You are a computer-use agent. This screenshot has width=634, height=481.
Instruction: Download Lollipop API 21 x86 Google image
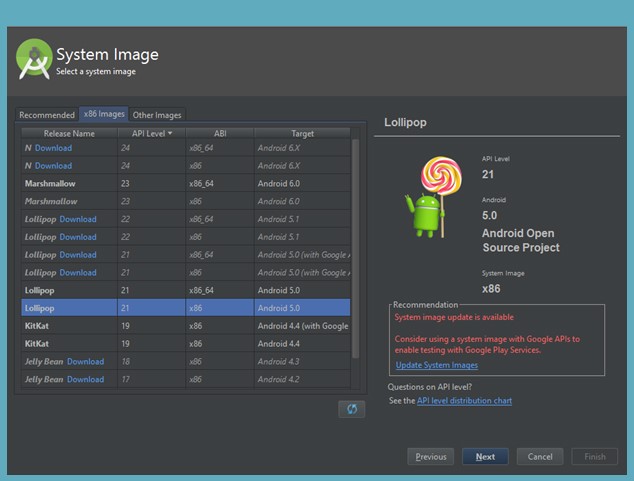(78, 272)
